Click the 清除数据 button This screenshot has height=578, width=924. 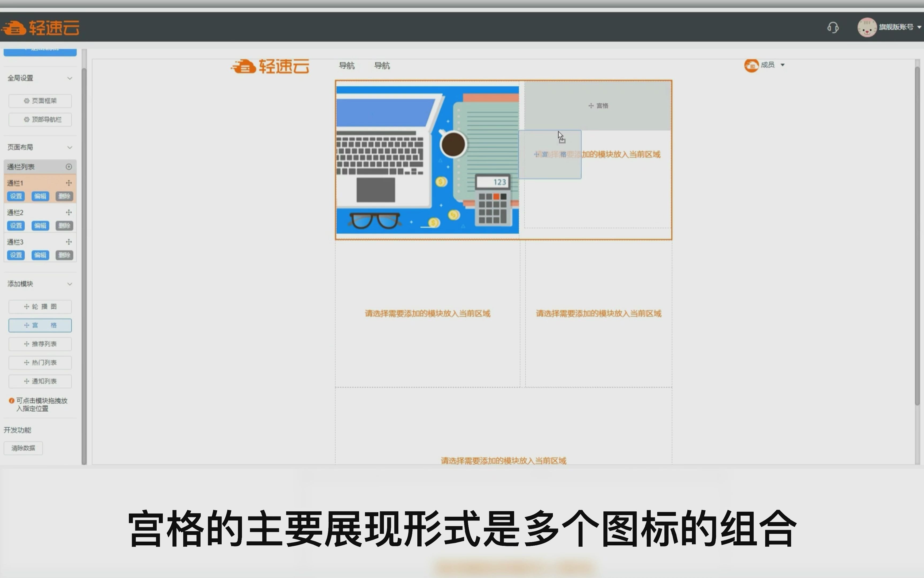(23, 448)
